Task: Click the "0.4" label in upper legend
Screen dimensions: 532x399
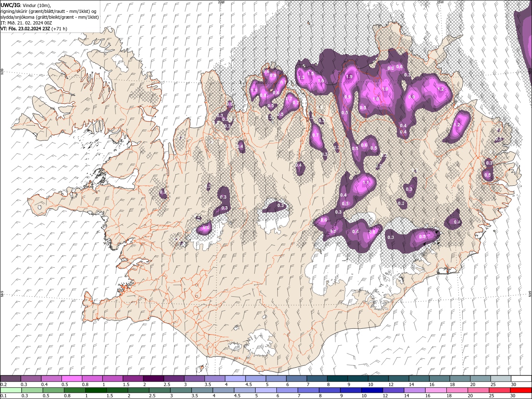Action: 44,384
